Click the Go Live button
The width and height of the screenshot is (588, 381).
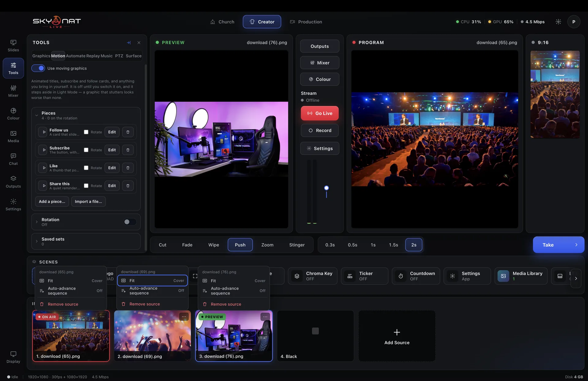pos(320,113)
